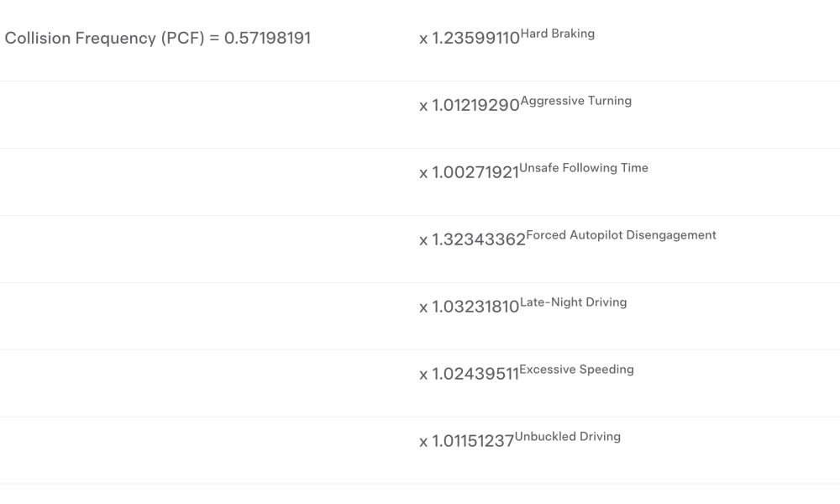This screenshot has height=504, width=840.
Task: Click the Unsafe Following Time label
Action: (584, 168)
